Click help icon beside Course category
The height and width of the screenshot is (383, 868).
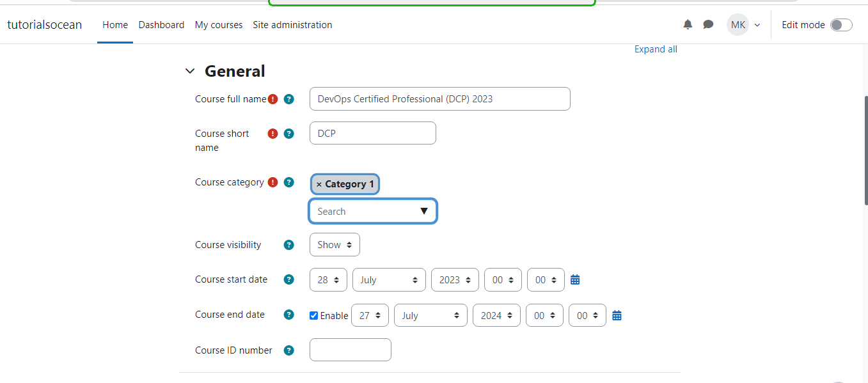click(289, 182)
